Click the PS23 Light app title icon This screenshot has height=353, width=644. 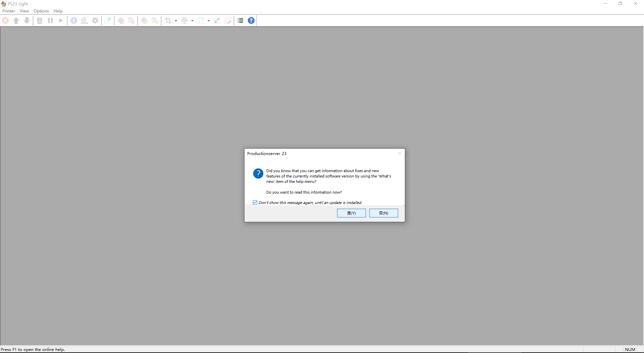[4, 4]
